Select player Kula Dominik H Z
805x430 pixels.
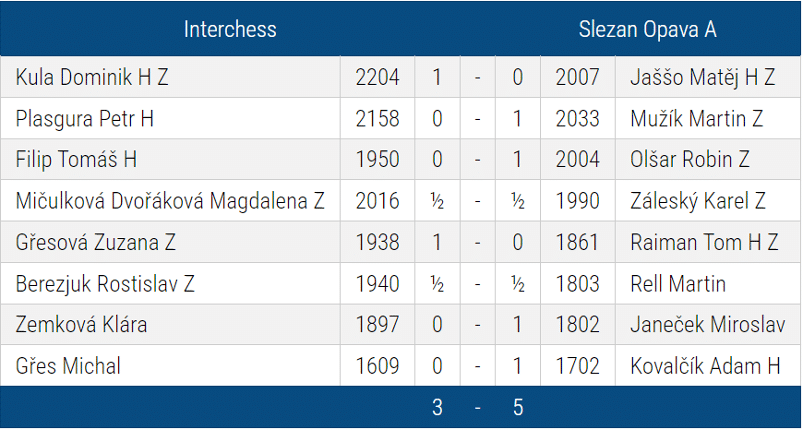[92, 77]
